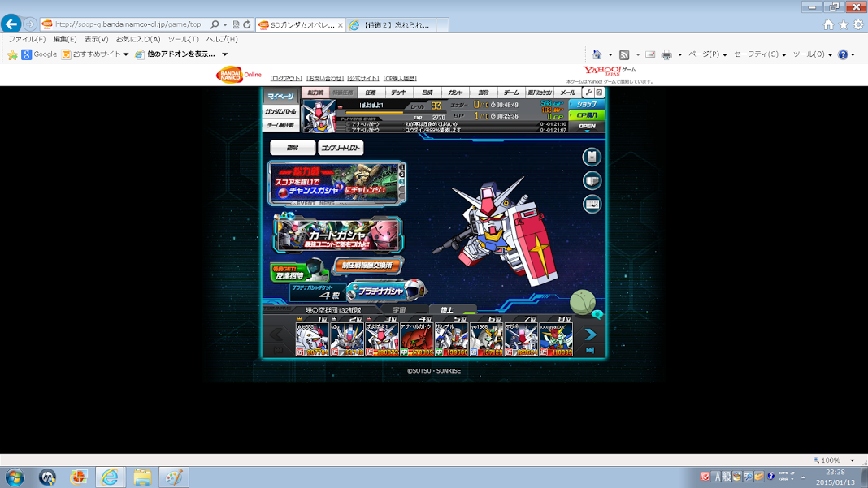Open the Windows Start button
The width and height of the screenshot is (868, 488).
(x=15, y=477)
